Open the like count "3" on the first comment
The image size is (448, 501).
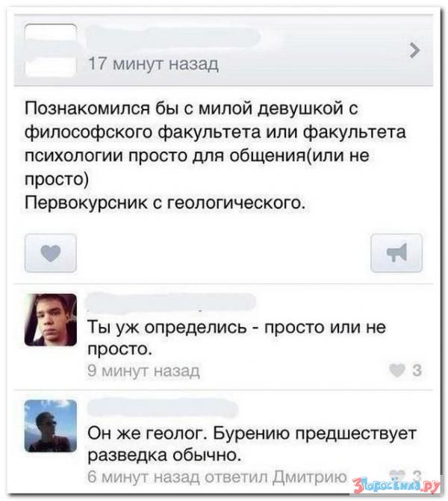tap(417, 371)
